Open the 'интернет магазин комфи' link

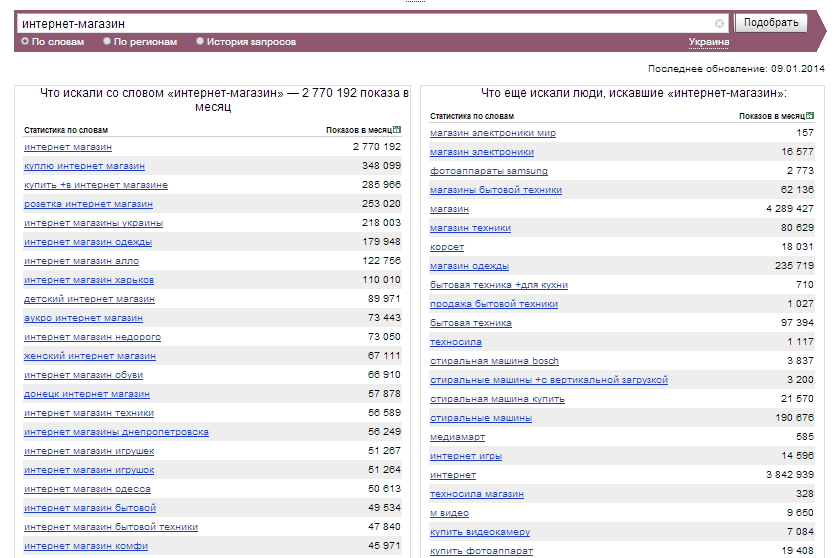(x=86, y=546)
